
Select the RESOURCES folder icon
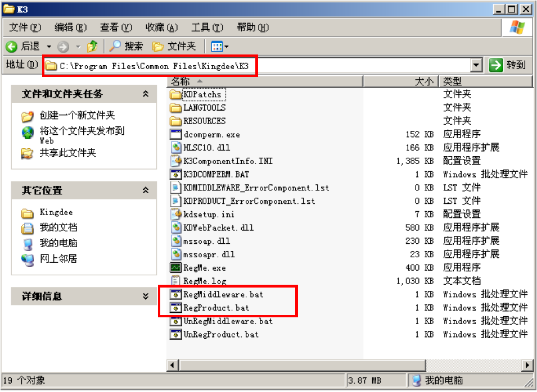175,121
